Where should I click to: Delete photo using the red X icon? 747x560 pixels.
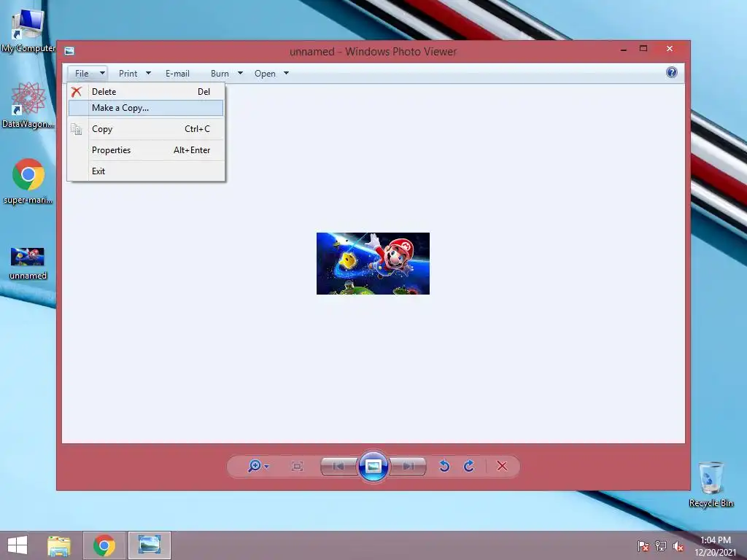[502, 466]
